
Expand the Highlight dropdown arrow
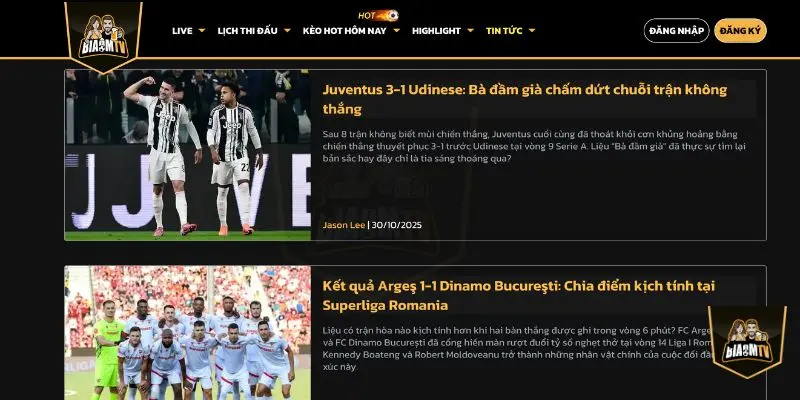click(x=470, y=31)
